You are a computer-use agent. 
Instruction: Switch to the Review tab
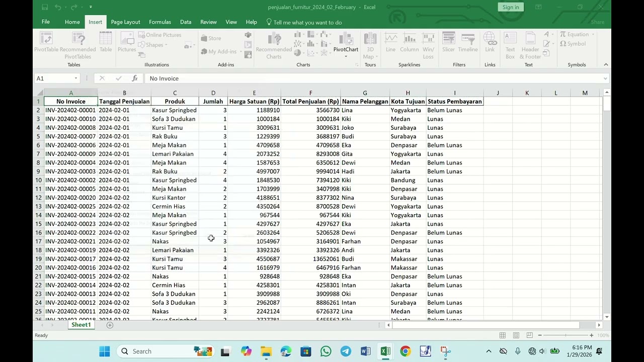point(208,22)
